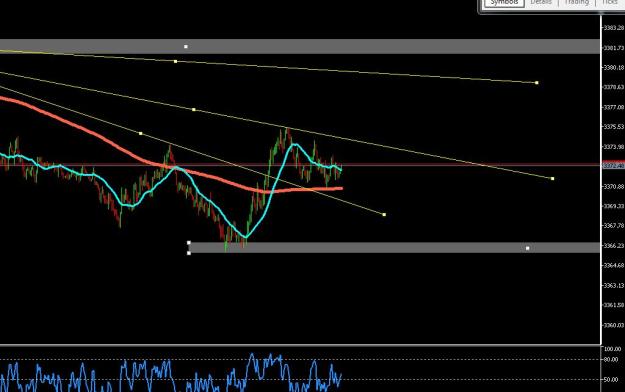Click the 3361.58 price scale label

613,305
